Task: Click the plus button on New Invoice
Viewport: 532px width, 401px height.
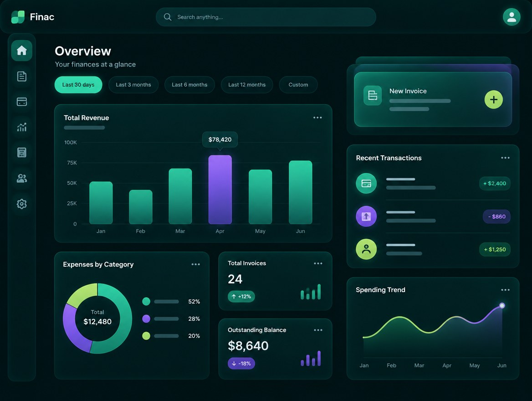Action: pyautogui.click(x=494, y=99)
